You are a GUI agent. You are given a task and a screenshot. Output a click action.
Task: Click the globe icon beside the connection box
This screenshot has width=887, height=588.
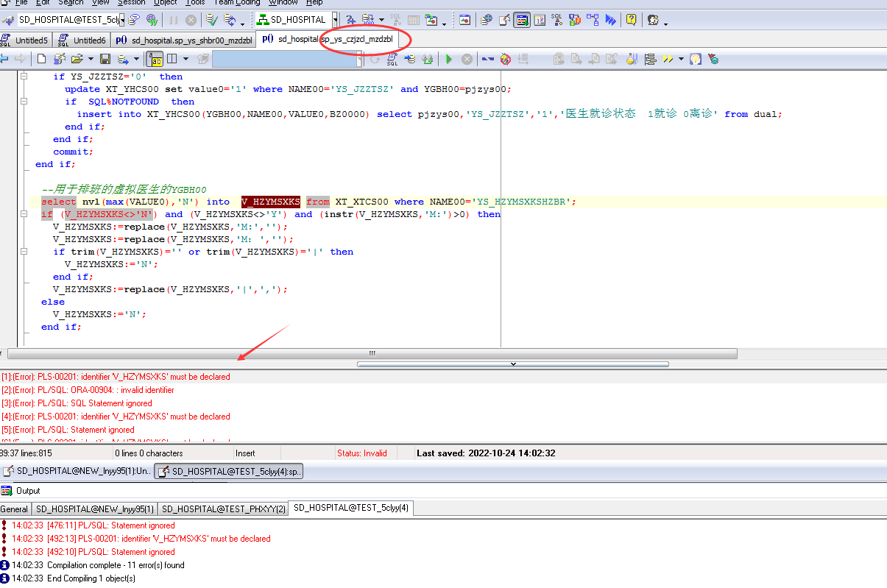click(x=152, y=20)
